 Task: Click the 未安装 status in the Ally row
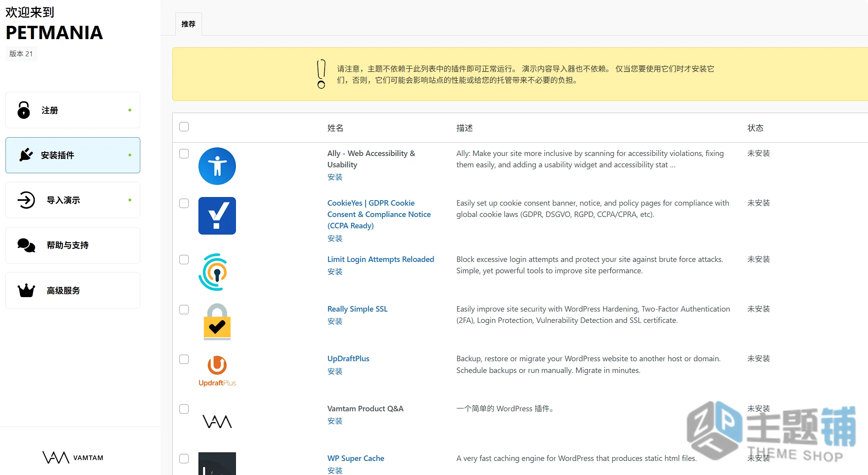click(x=759, y=153)
